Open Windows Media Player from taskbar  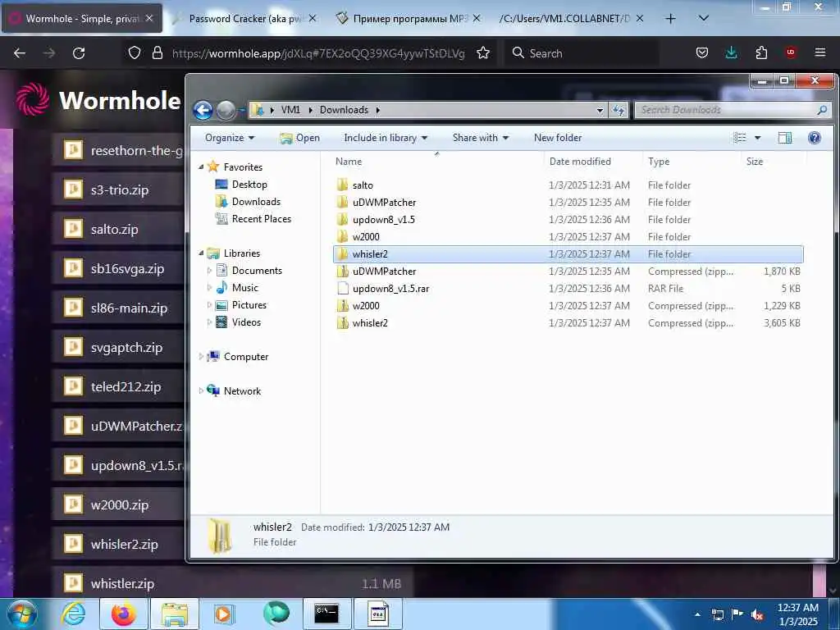tap(225, 614)
